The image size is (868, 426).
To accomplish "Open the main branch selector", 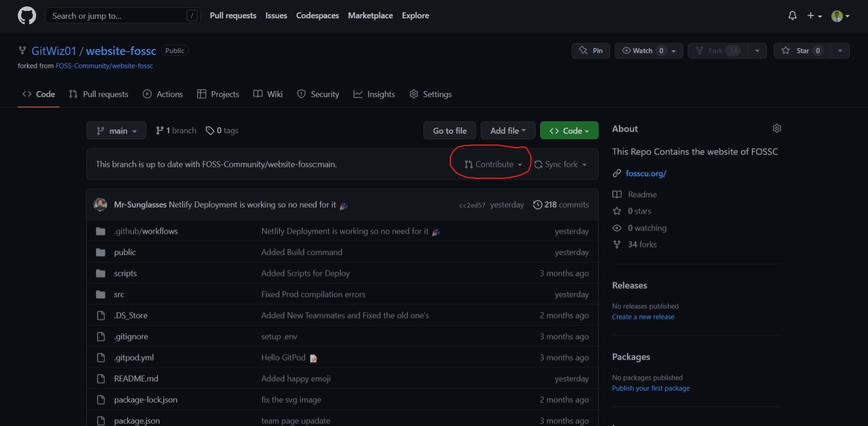I will [116, 131].
